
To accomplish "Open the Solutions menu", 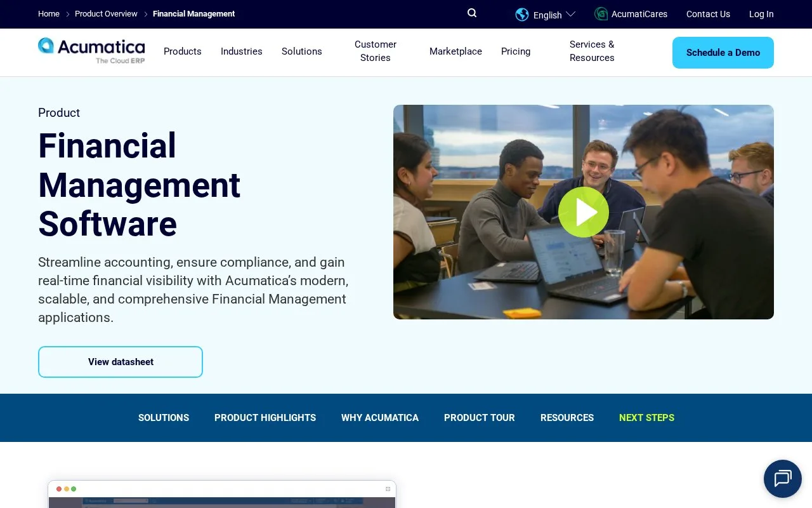I will point(302,51).
